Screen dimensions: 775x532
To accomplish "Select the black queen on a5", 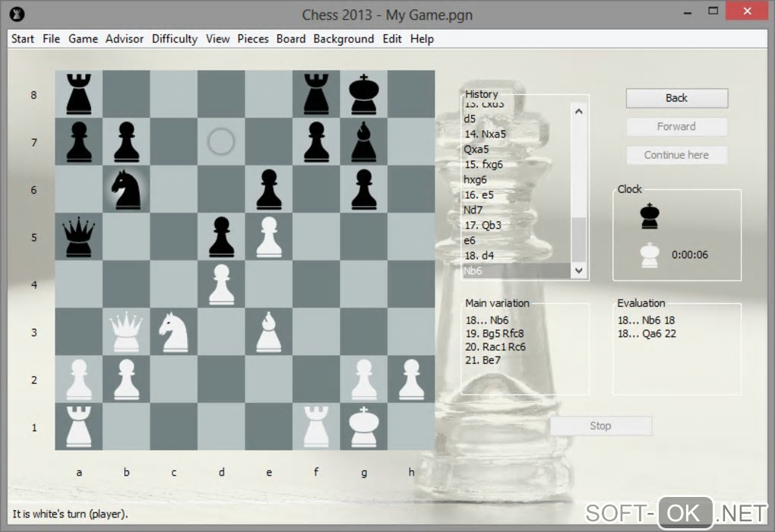I will (79, 237).
